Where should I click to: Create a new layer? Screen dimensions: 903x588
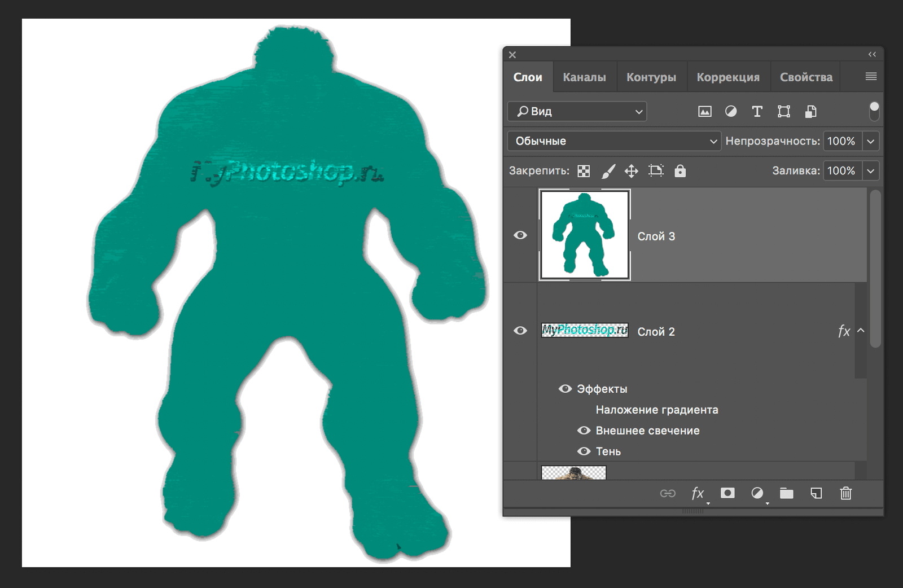816,493
